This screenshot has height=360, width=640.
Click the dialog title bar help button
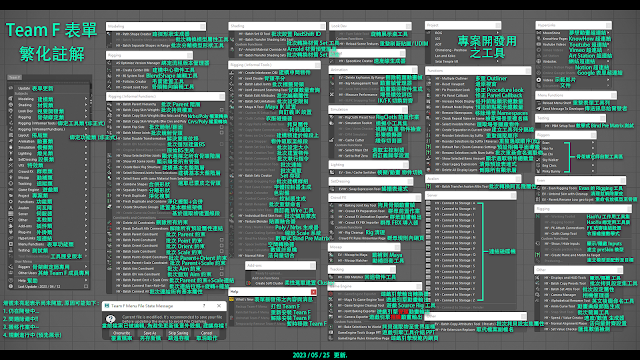coord(204,305)
